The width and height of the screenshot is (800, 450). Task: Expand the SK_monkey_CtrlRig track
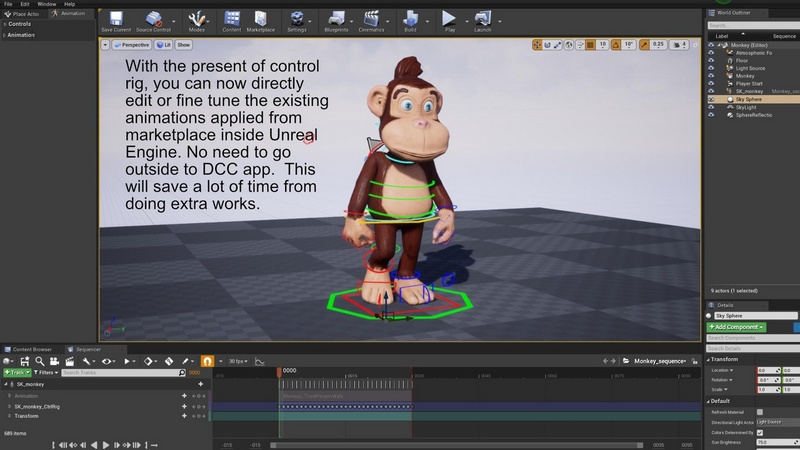click(8, 407)
